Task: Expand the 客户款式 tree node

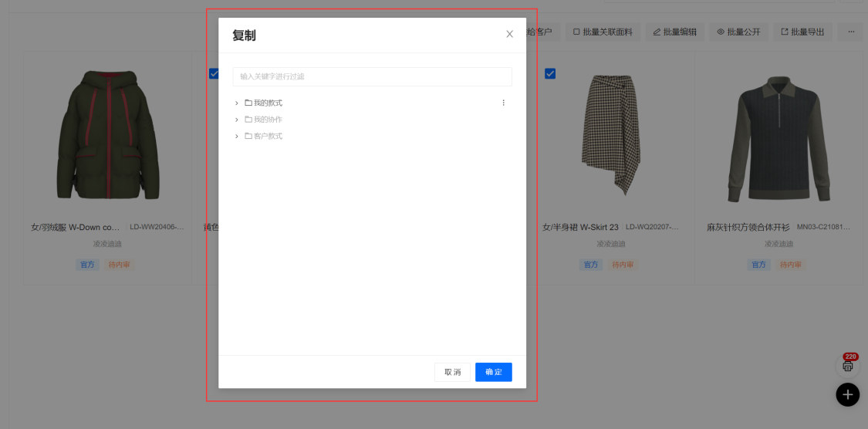Action: point(237,136)
